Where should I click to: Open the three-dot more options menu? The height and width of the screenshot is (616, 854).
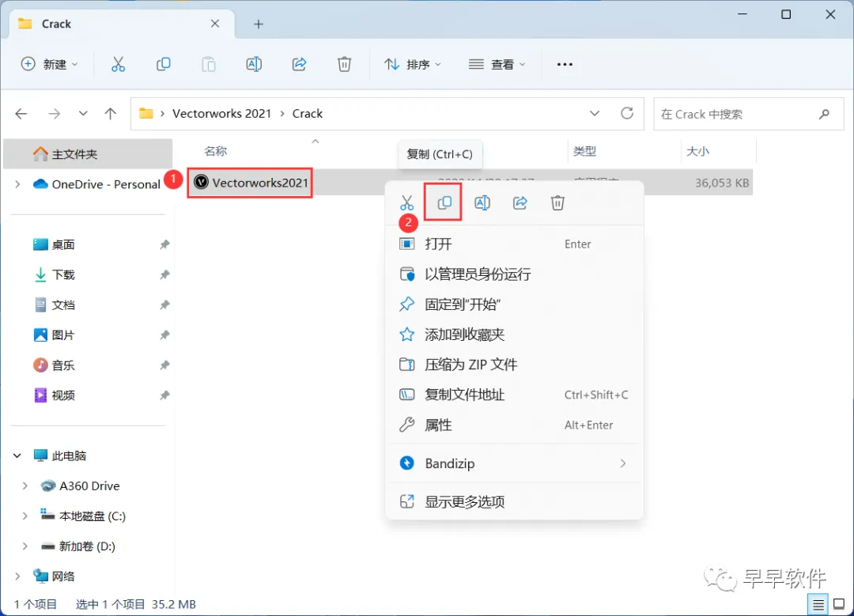[x=565, y=64]
